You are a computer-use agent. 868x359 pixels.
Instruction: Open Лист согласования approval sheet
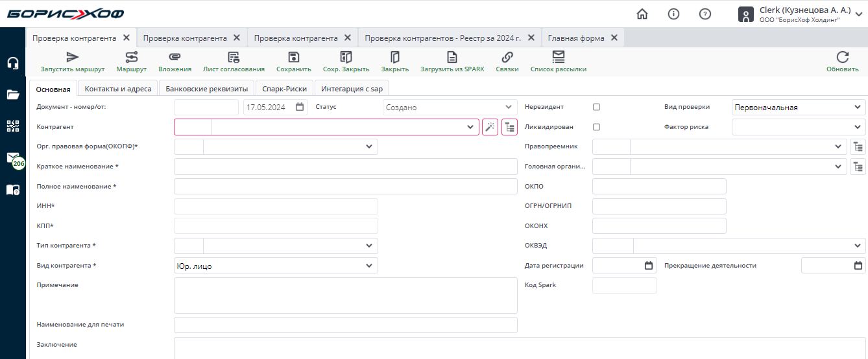pyautogui.click(x=234, y=58)
